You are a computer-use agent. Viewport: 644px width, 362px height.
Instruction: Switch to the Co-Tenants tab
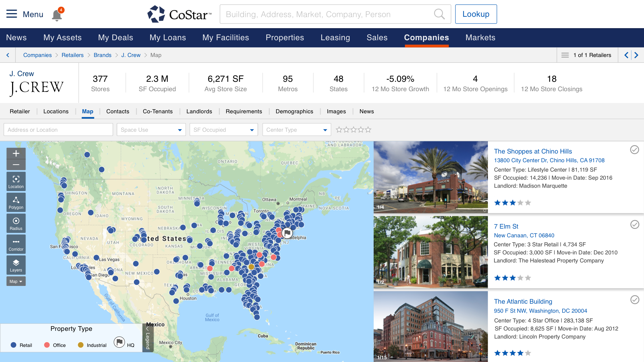click(158, 111)
